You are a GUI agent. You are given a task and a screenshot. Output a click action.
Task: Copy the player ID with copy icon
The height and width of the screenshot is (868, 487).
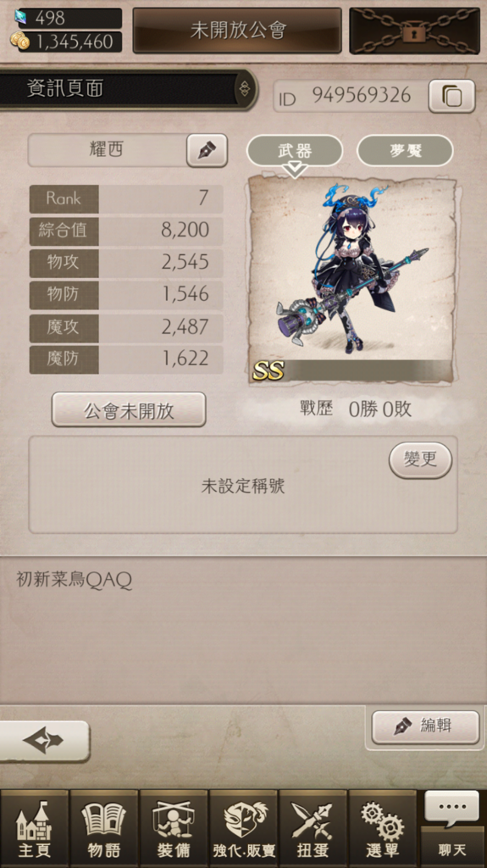pos(451,97)
